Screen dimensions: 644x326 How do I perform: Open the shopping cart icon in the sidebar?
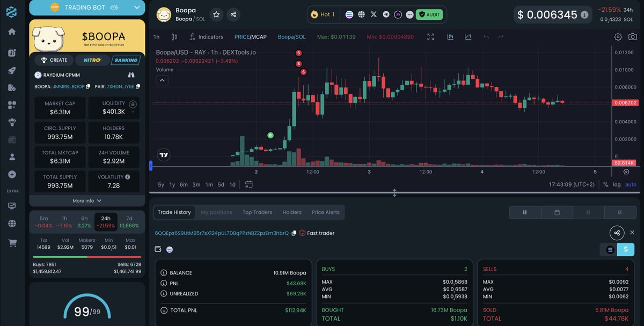click(12, 243)
